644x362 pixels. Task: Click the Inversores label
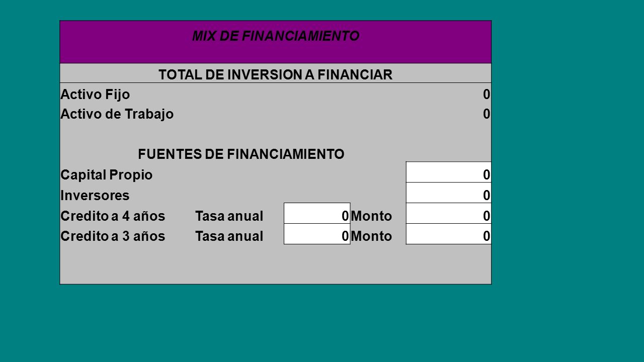pos(95,194)
